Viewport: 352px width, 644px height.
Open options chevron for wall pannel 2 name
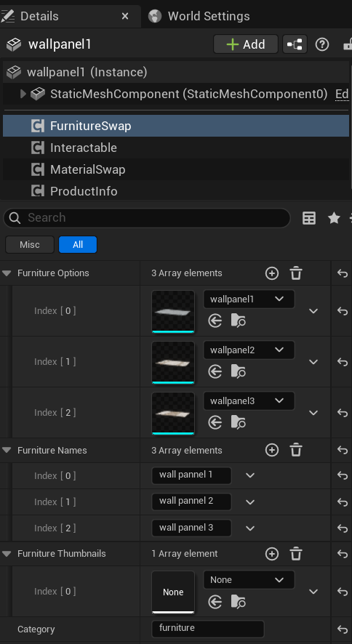click(250, 502)
